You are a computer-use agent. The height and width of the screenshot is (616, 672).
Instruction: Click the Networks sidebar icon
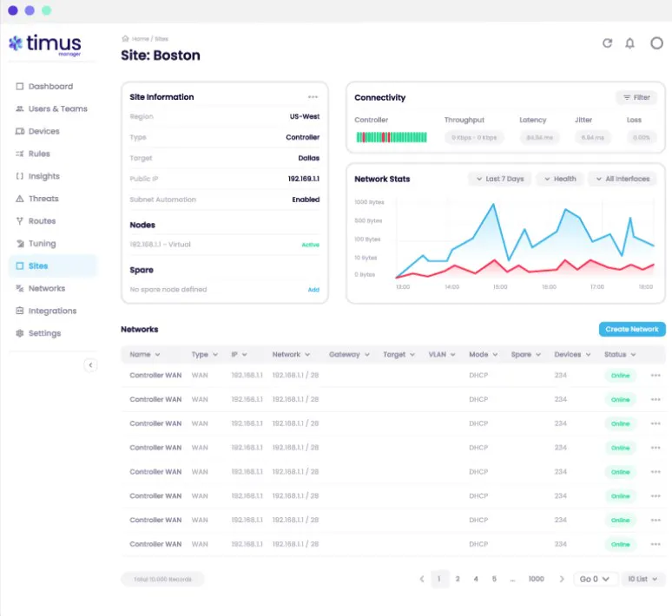(20, 288)
